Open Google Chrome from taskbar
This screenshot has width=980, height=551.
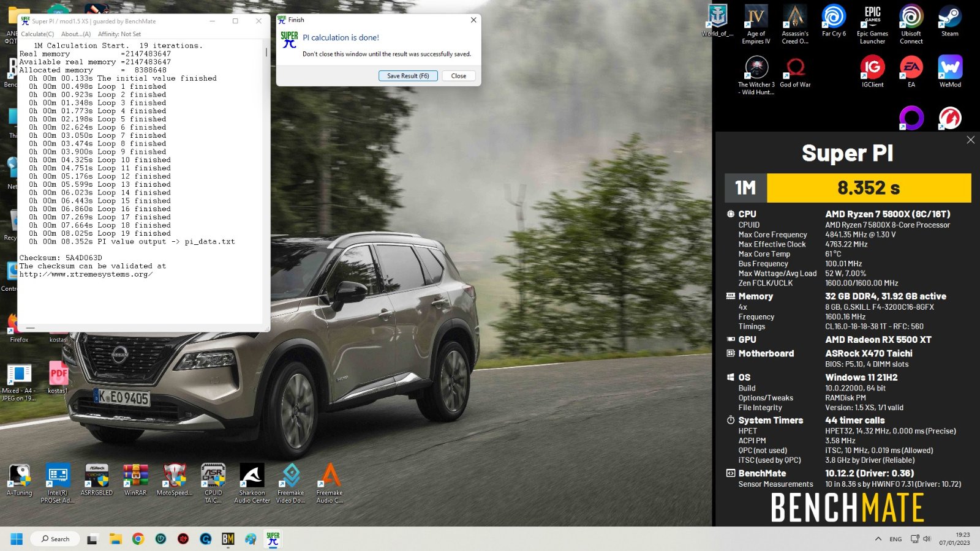(x=138, y=539)
